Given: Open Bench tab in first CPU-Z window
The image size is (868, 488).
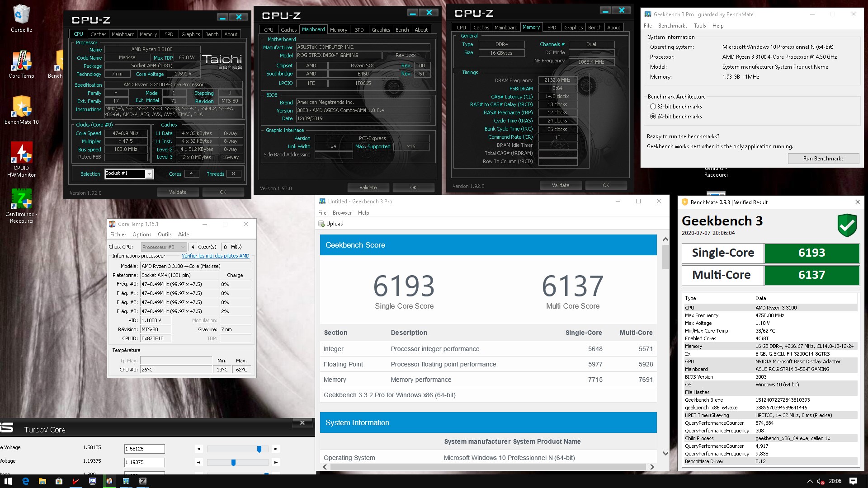Looking at the screenshot, I should click(x=212, y=34).
